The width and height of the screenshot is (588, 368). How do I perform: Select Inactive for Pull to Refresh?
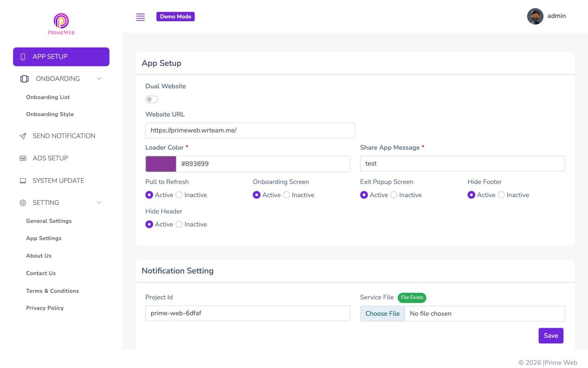click(x=179, y=195)
